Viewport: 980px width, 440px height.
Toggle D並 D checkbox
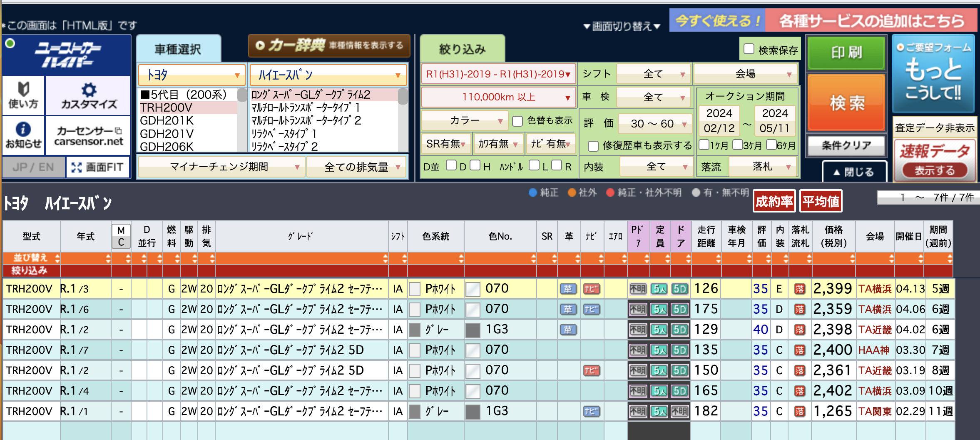(x=451, y=165)
